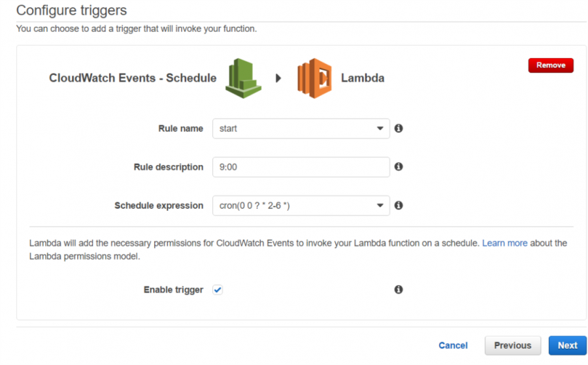The image size is (588, 365).
Task: Click the arrow between CloudWatch and Lambda
Action: (x=278, y=78)
